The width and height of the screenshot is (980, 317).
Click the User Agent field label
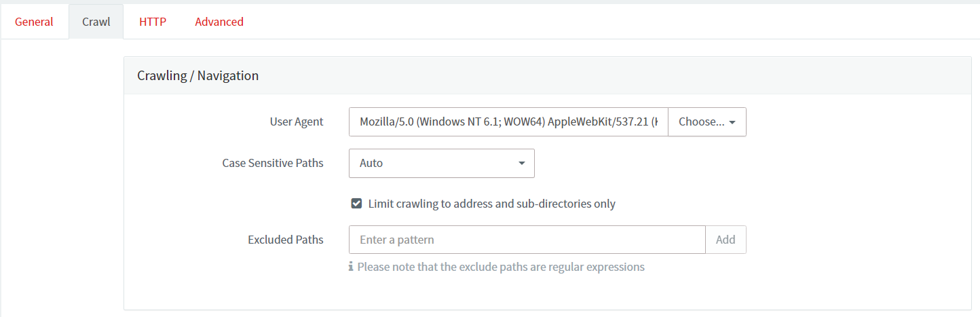click(297, 122)
